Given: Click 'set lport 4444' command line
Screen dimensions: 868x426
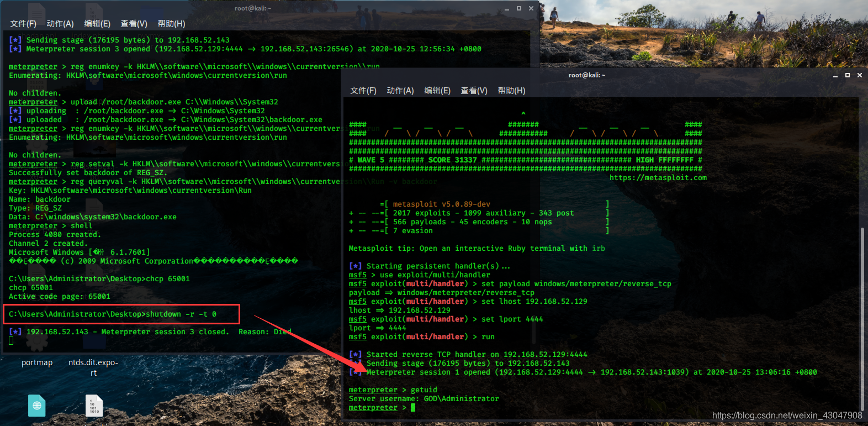Looking at the screenshot, I should [x=446, y=319].
